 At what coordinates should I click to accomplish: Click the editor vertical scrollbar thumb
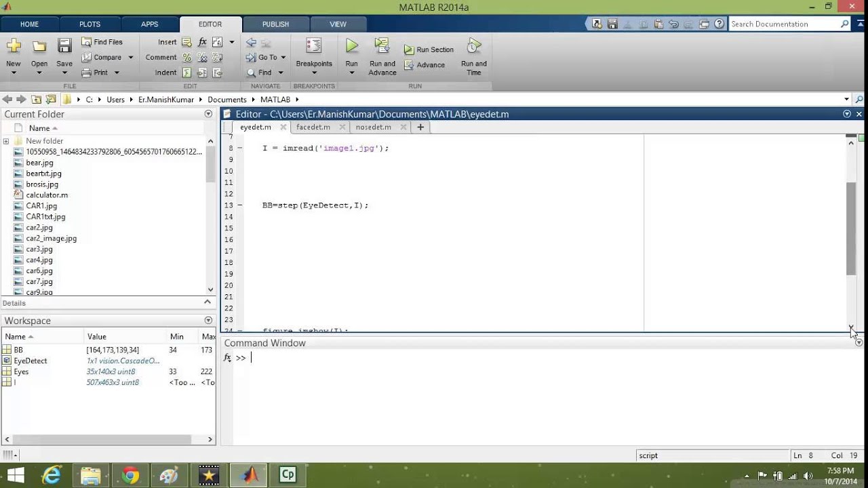851,228
